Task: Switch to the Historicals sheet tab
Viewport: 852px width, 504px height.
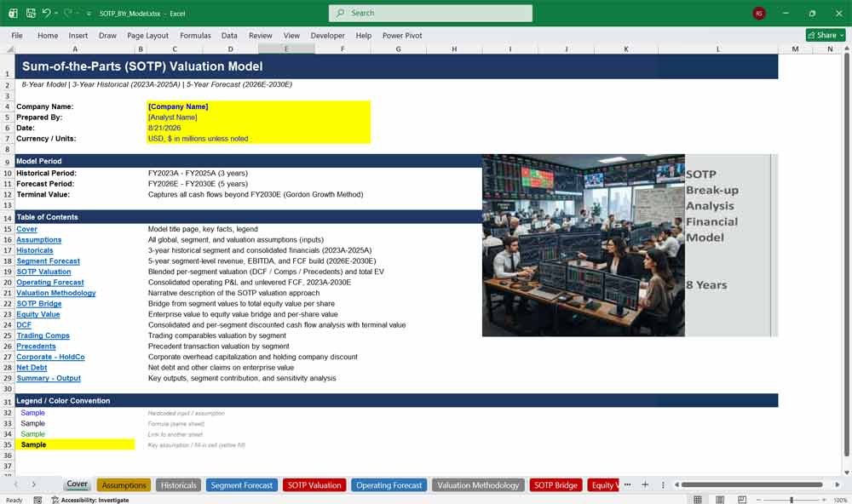Action: click(x=178, y=485)
